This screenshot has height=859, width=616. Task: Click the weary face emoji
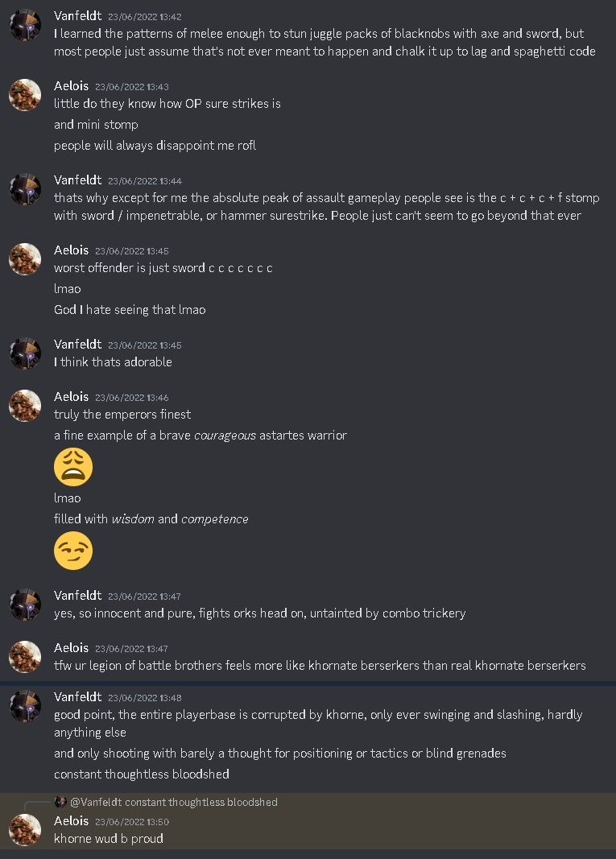tap(73, 467)
